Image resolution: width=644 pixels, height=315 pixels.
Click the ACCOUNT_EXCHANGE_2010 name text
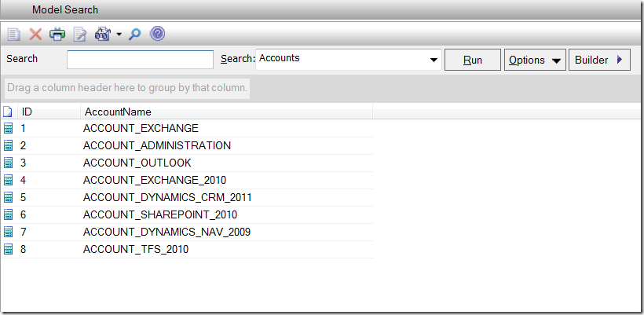click(x=155, y=181)
